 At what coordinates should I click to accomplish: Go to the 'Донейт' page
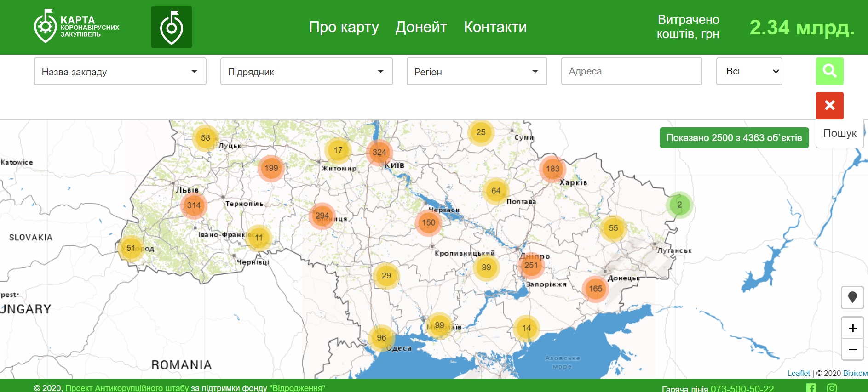point(421,27)
